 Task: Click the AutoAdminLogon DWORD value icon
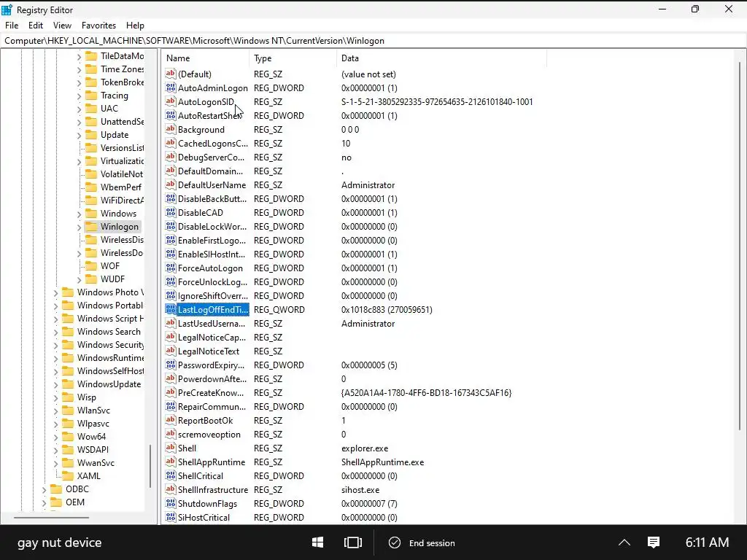coord(171,87)
